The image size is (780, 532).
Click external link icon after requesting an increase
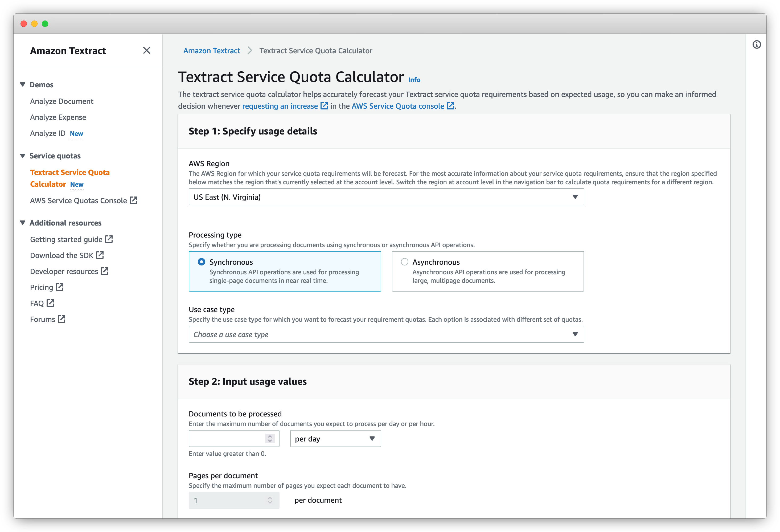coord(324,106)
